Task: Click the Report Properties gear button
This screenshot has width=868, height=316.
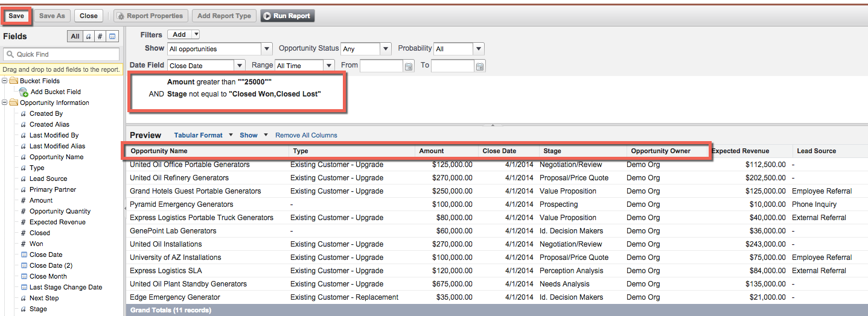Action: coord(151,16)
